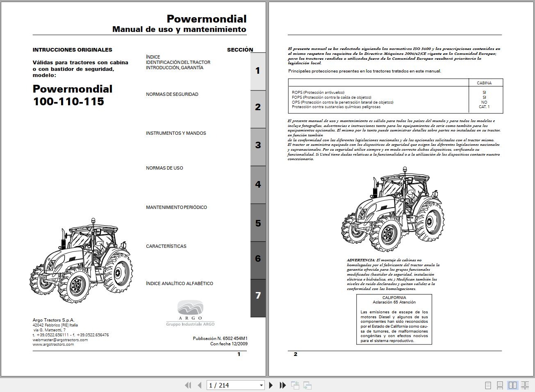This screenshot has width=535, height=392.
Task: Click INSTRUMENTOS Y MANDOS entry
Action: [x=176, y=133]
